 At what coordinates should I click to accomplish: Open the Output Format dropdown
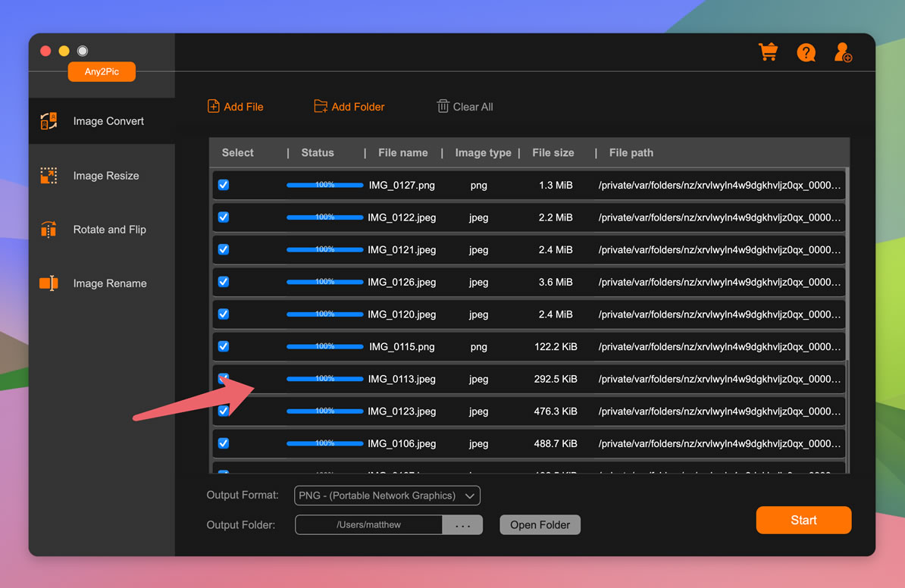[387, 495]
